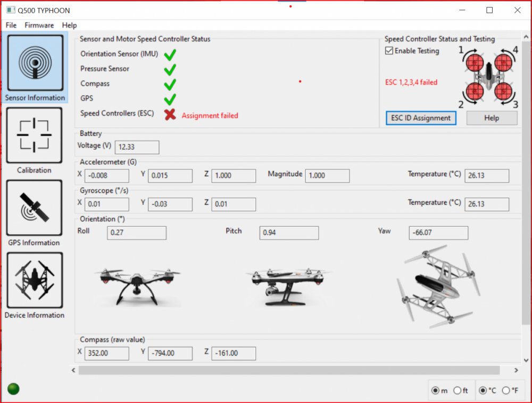
Task: Test motor 1 in the ESC diagram
Action: pos(475,63)
